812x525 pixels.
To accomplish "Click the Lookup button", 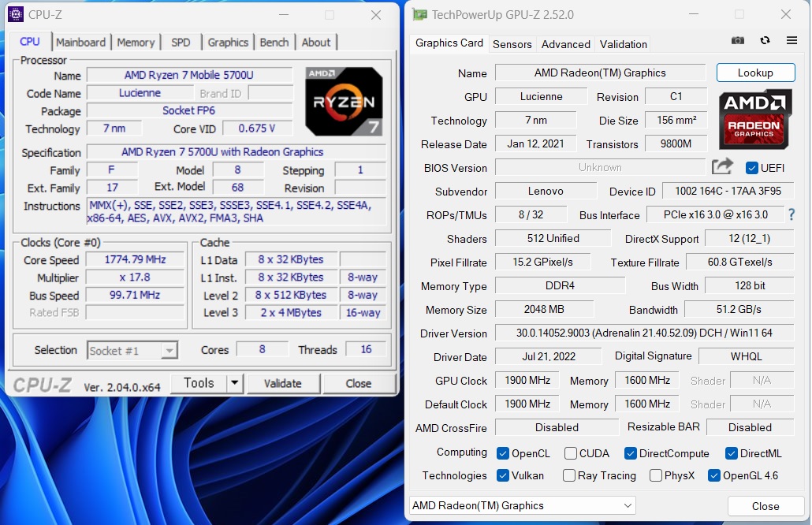I will pos(755,73).
